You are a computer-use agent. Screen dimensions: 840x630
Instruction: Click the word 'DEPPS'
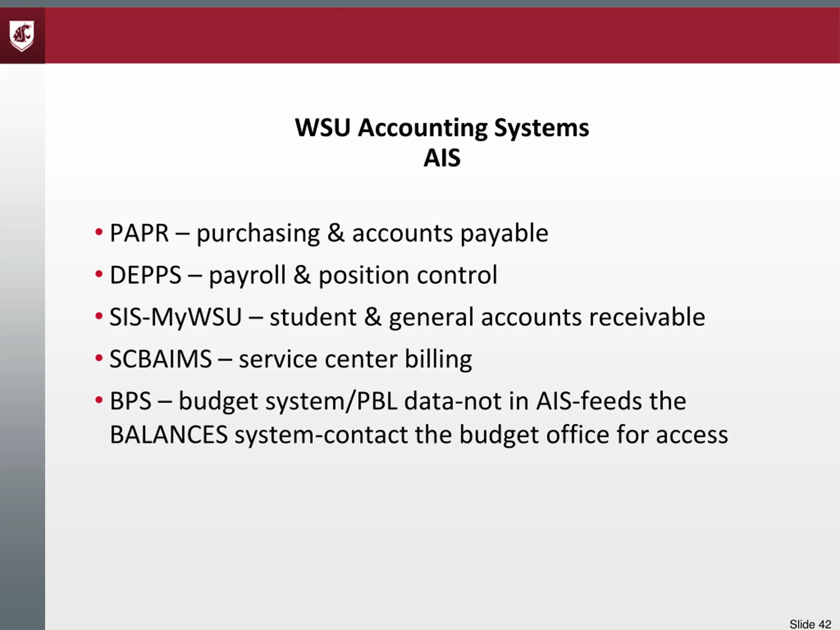145,275
